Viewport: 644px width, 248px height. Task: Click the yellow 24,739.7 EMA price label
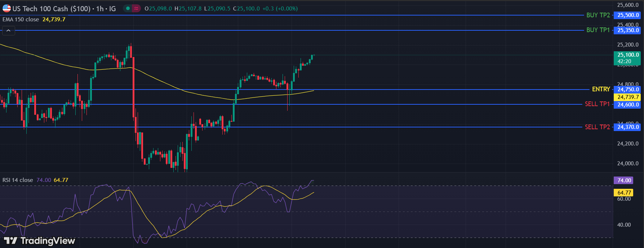click(x=628, y=97)
